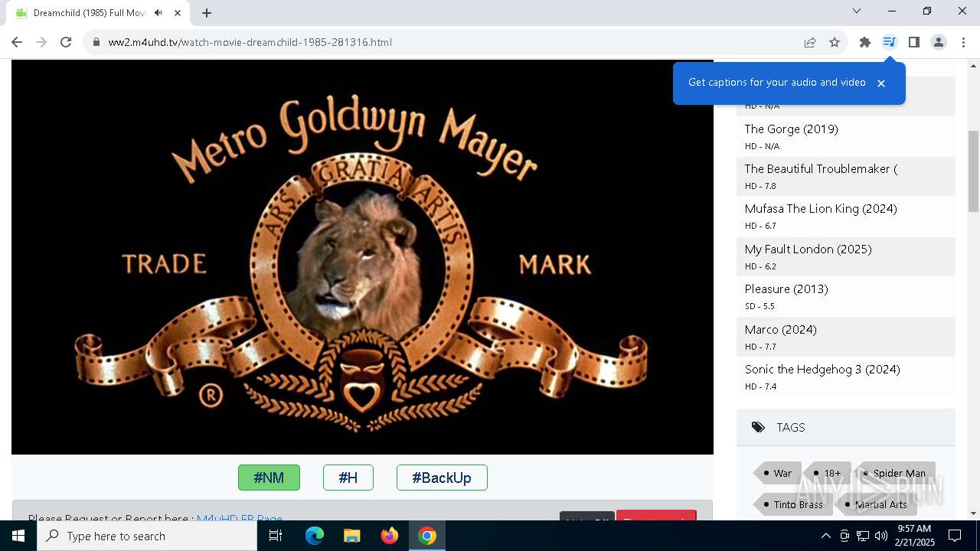Screen dimensions: 980x551
Task: Select the Spider Man tag
Action: 894,473
